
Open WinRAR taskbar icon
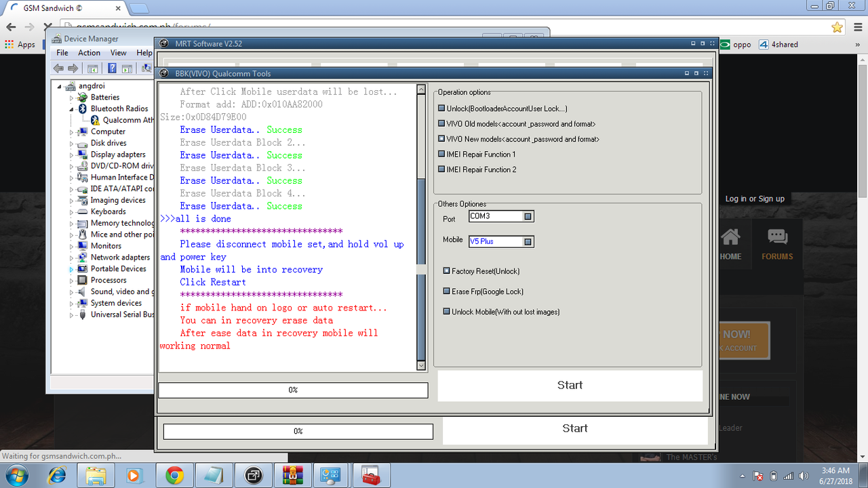(293, 476)
